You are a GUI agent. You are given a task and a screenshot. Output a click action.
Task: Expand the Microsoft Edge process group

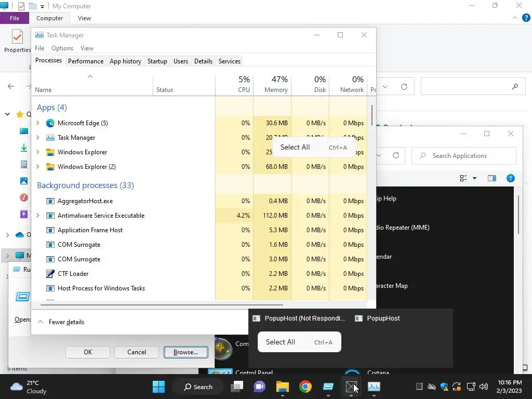(x=37, y=123)
